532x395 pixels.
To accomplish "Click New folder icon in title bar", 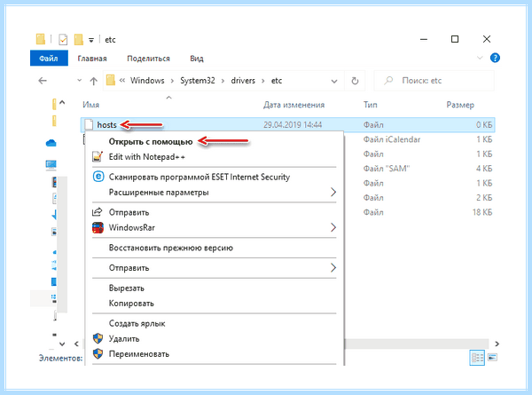I will tap(79, 39).
